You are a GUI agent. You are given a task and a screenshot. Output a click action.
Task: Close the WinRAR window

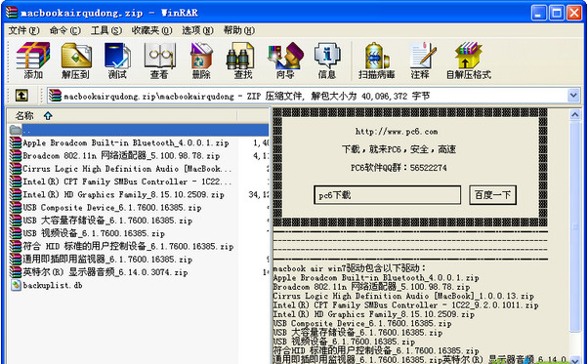click(574, 13)
